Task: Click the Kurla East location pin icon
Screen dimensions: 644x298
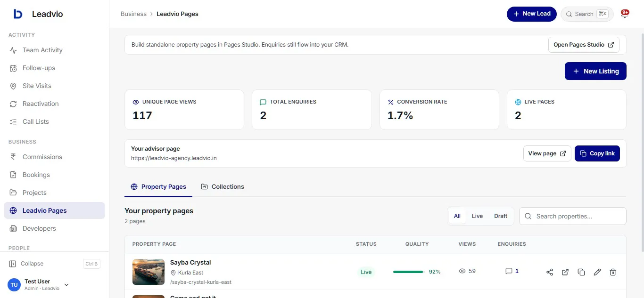Action: [173, 273]
